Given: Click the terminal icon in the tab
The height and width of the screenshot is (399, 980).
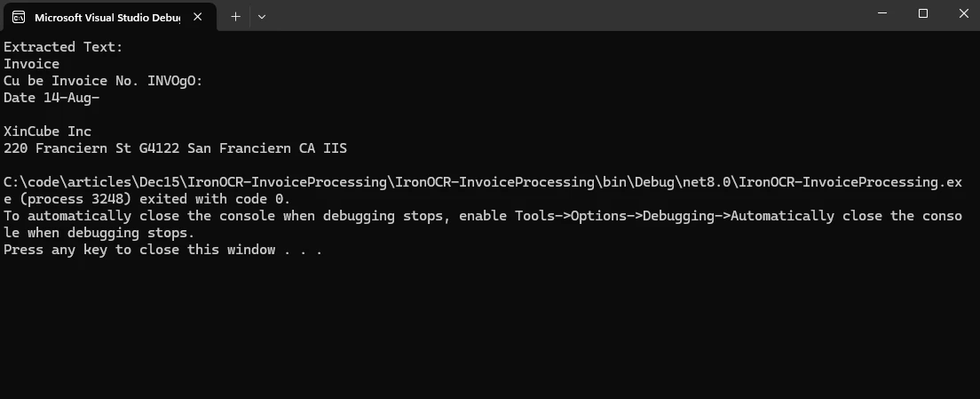Looking at the screenshot, I should [x=19, y=17].
